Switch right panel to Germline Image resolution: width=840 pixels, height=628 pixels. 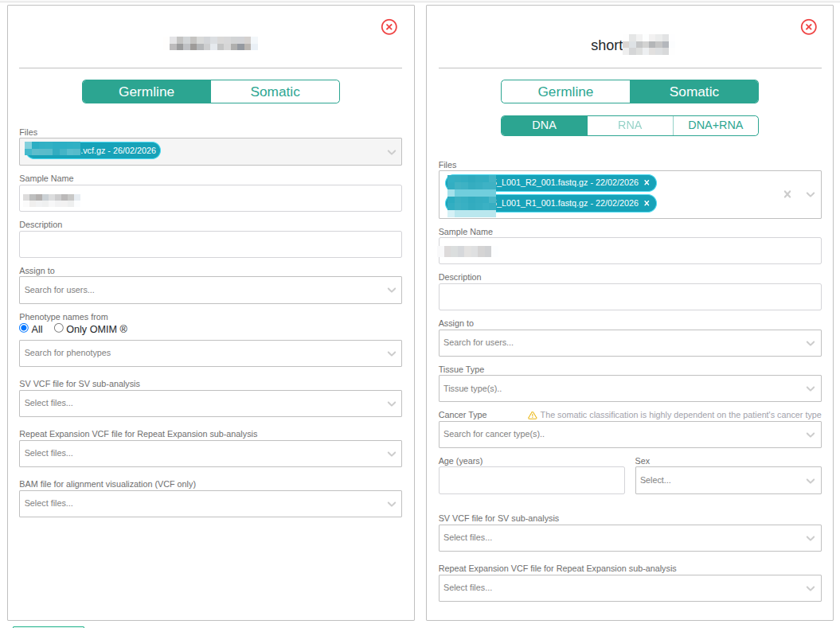pos(565,92)
